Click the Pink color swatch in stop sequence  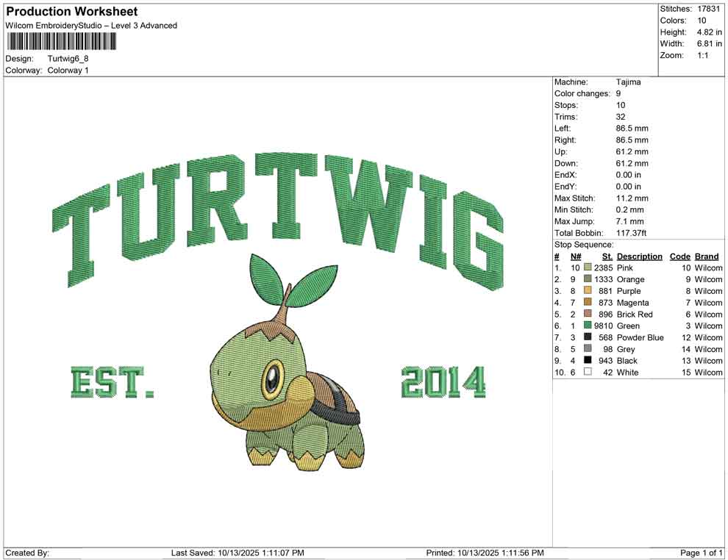pyautogui.click(x=588, y=268)
